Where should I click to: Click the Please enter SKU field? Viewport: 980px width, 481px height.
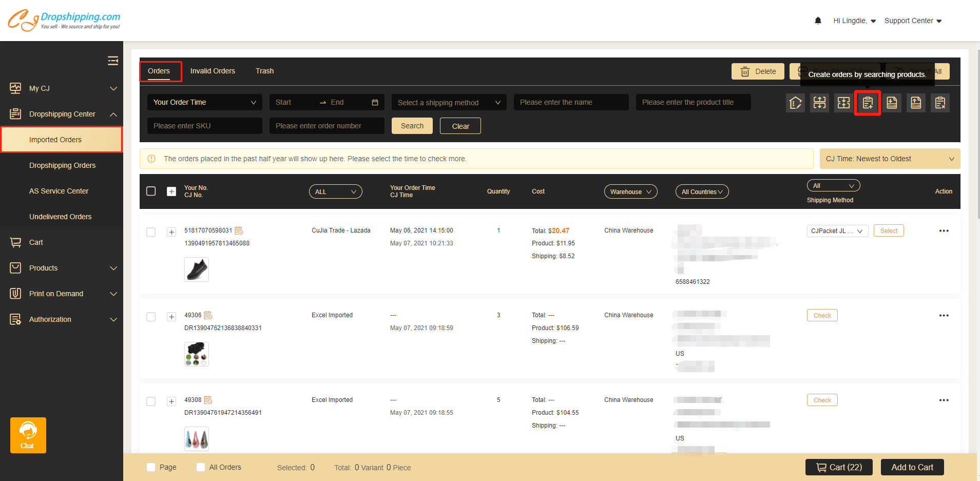pyautogui.click(x=204, y=126)
